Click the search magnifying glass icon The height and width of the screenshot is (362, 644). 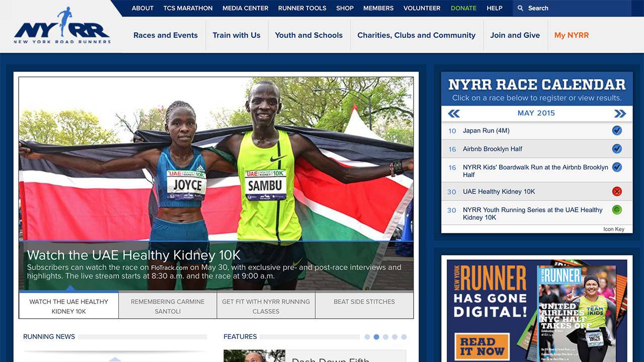pos(520,8)
